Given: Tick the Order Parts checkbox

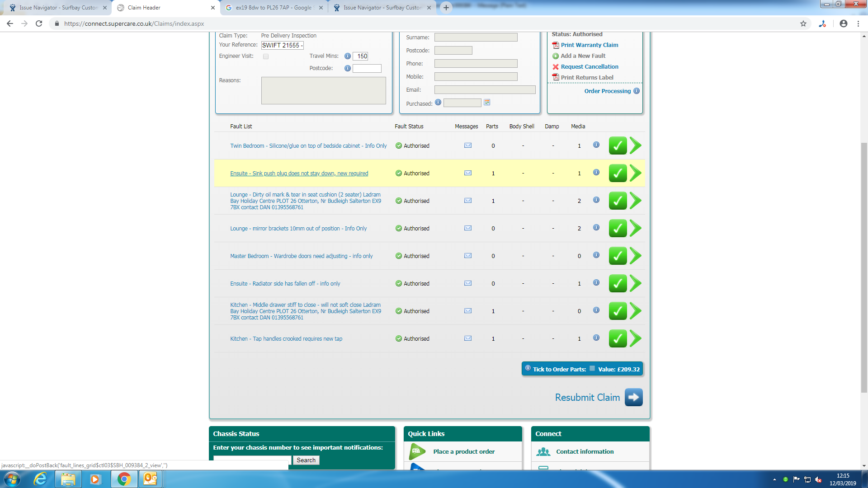Looking at the screenshot, I should (x=592, y=368).
